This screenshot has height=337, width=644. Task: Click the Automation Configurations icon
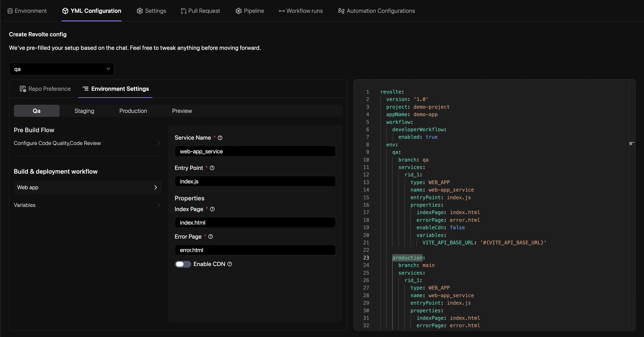pyautogui.click(x=341, y=11)
